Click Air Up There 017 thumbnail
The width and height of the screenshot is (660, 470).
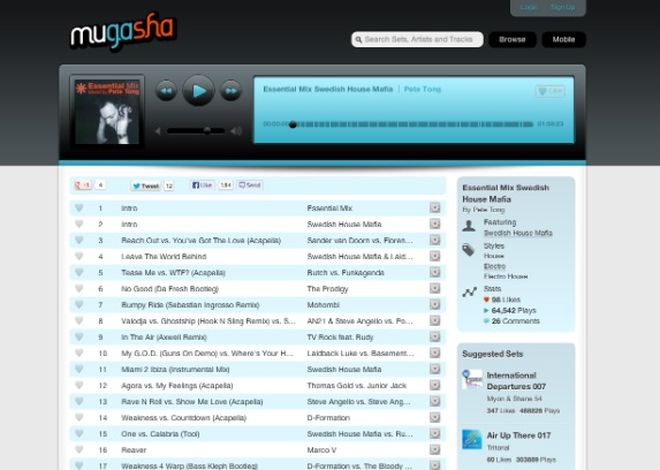tap(472, 439)
